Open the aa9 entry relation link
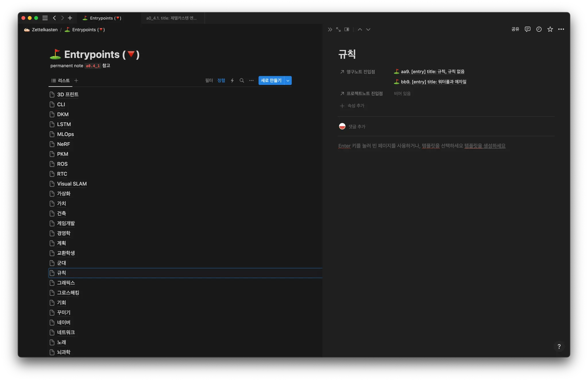588x381 pixels. [x=432, y=72]
